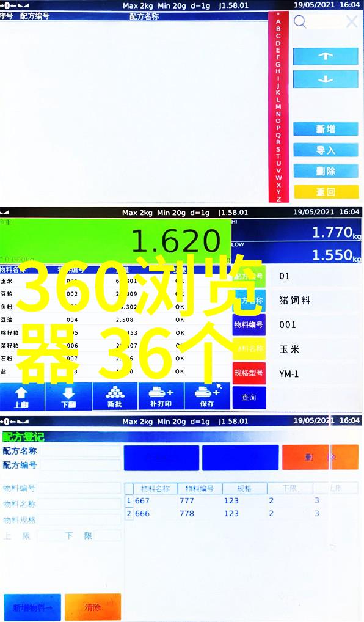Focus the 物料名称 input in recipe registration
364x622 pixels.
tap(80, 504)
